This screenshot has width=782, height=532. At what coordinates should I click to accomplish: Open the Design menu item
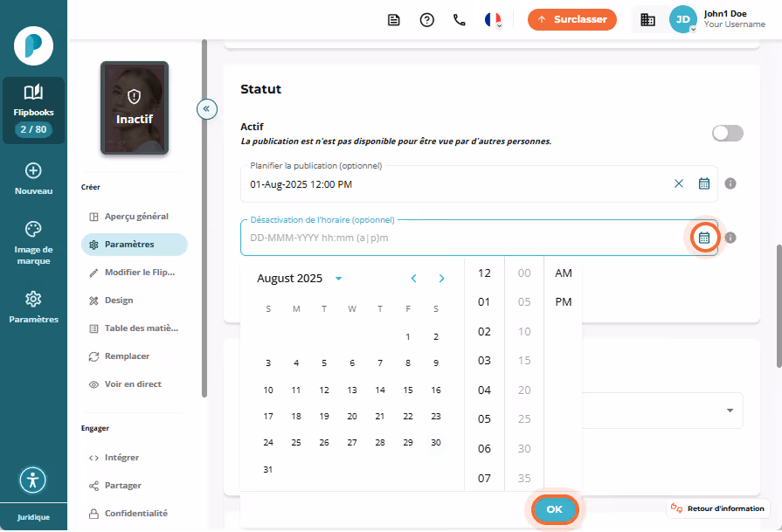click(x=135, y=301)
